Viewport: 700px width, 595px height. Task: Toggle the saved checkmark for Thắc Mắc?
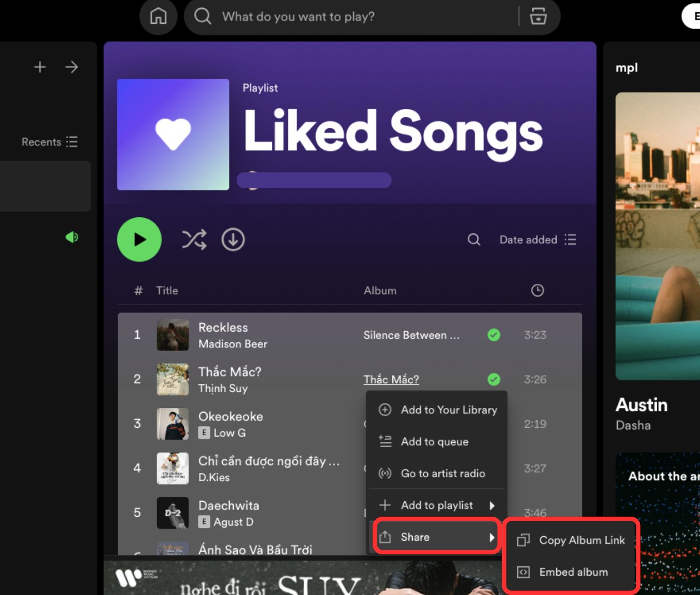494,379
